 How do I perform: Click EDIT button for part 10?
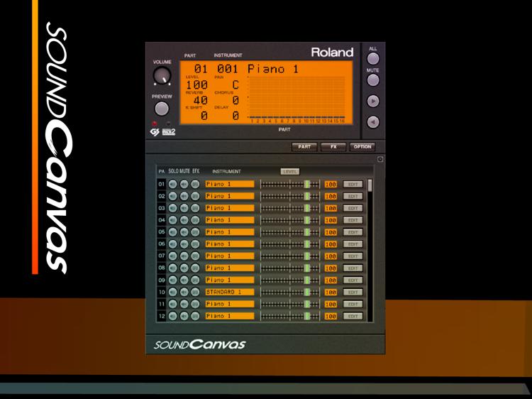coord(353,292)
